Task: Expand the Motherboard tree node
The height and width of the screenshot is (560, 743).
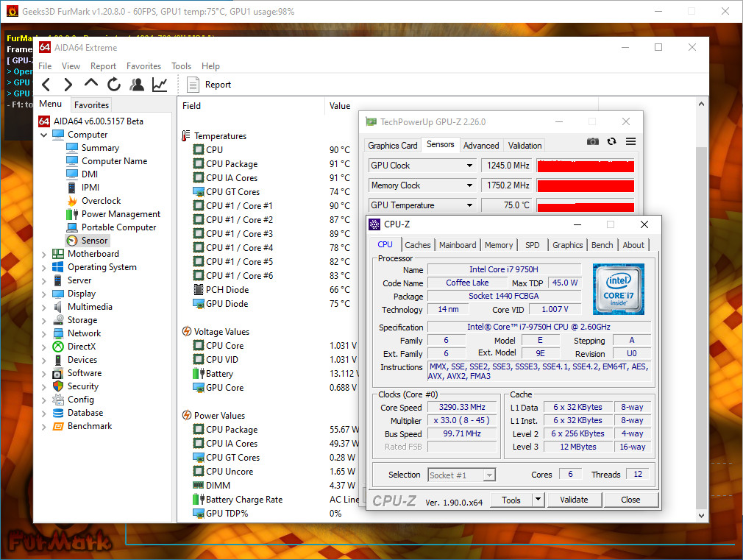Action: [44, 255]
